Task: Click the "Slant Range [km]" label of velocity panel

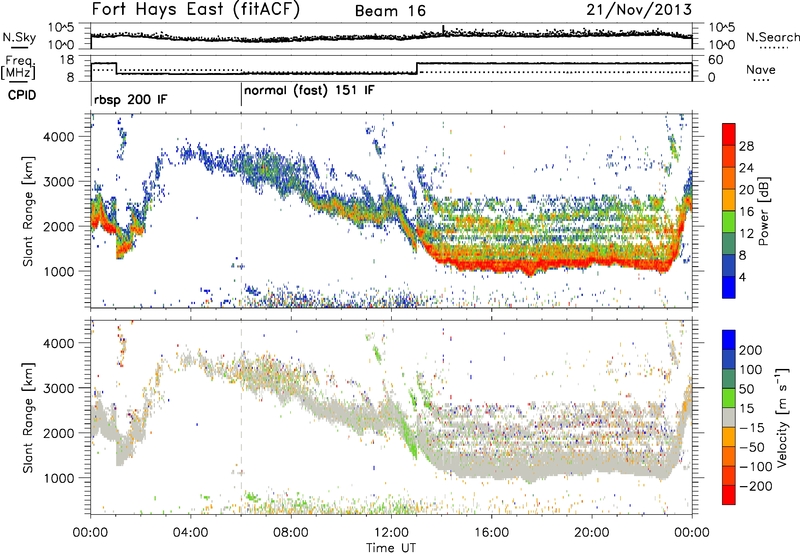Action: 28,417
